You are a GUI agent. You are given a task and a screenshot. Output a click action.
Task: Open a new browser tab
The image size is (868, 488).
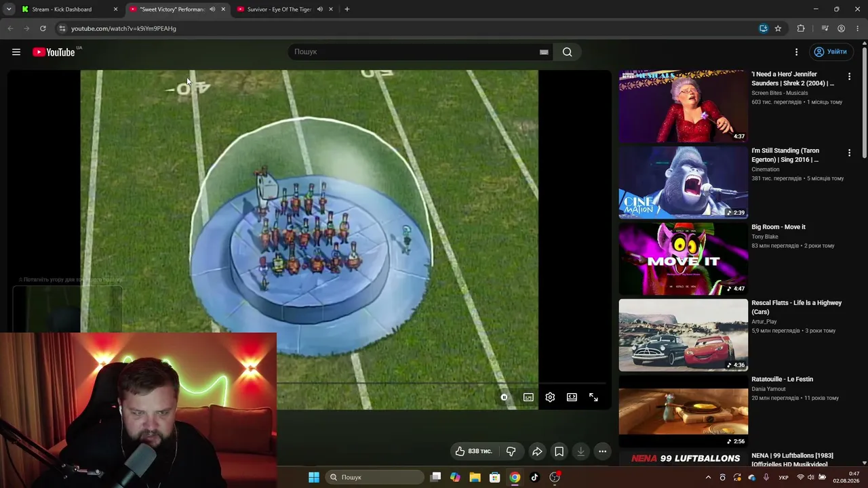click(x=347, y=9)
